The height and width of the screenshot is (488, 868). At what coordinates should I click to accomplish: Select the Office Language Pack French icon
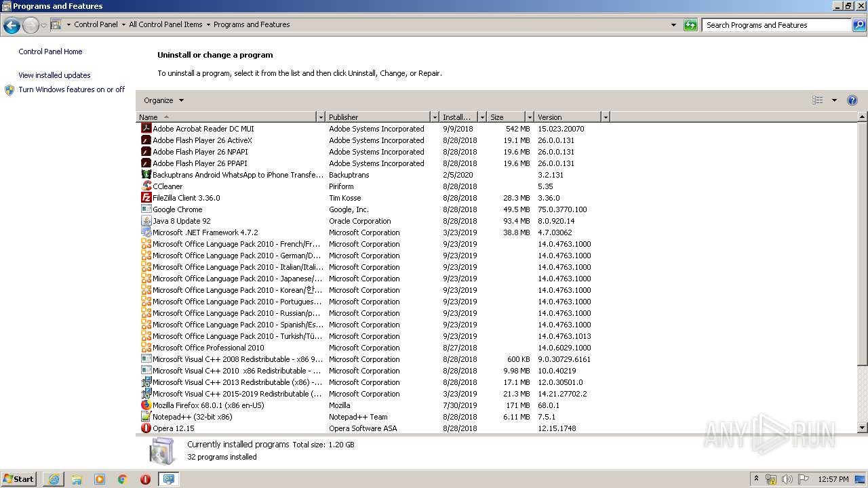(x=146, y=243)
